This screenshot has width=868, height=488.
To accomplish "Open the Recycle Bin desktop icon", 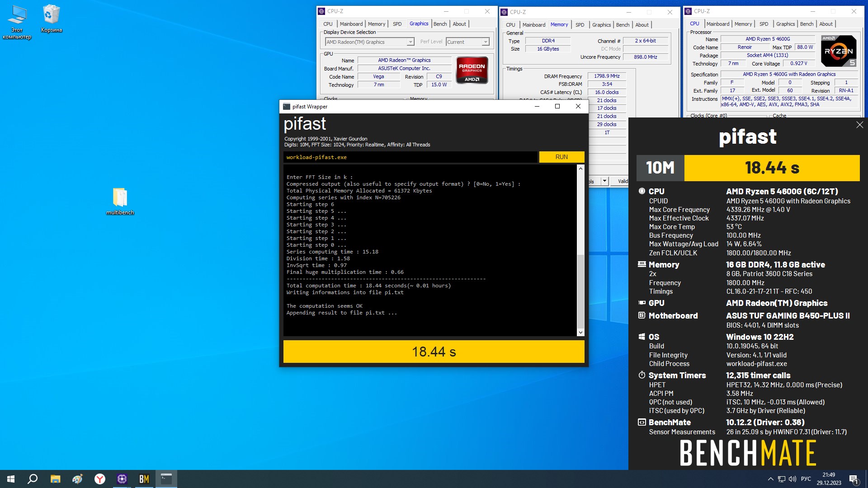I will pos(51,19).
